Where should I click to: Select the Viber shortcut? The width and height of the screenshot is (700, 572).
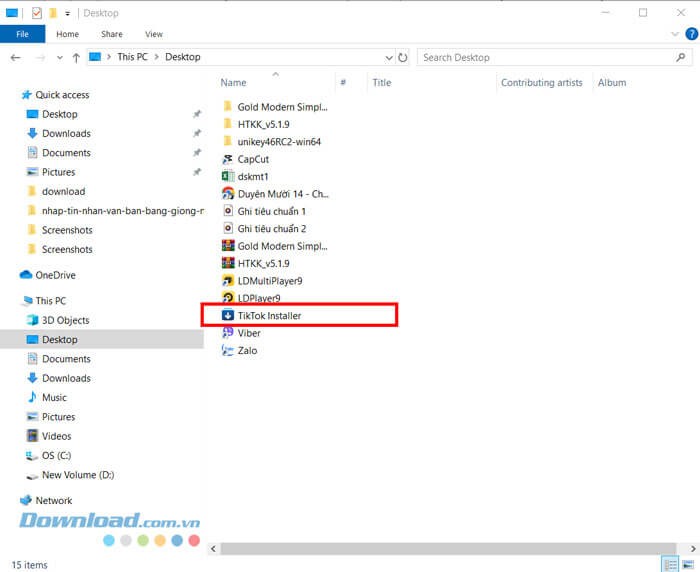pyautogui.click(x=248, y=333)
